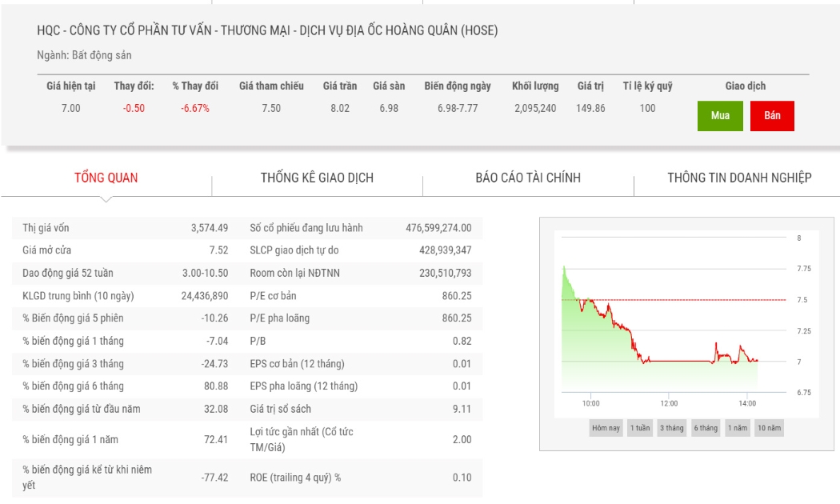The image size is (840, 504).
Task: Click the Ngành Bất động sản label
Action: coord(84,55)
